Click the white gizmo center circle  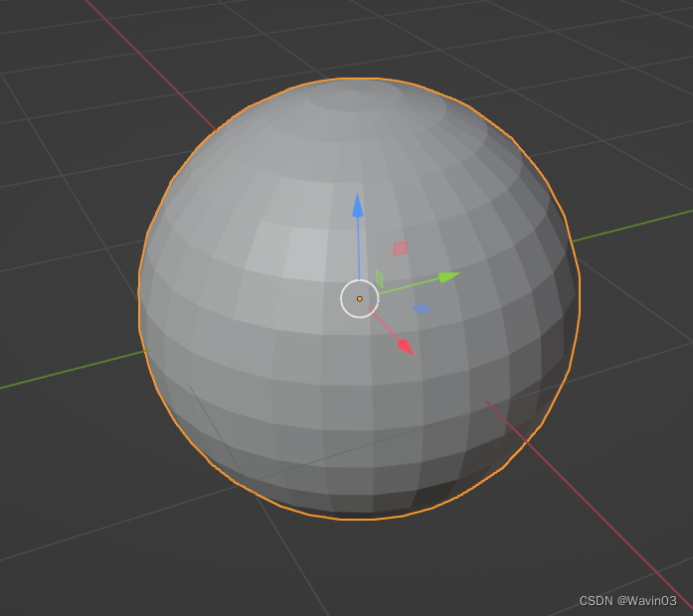coord(359,298)
